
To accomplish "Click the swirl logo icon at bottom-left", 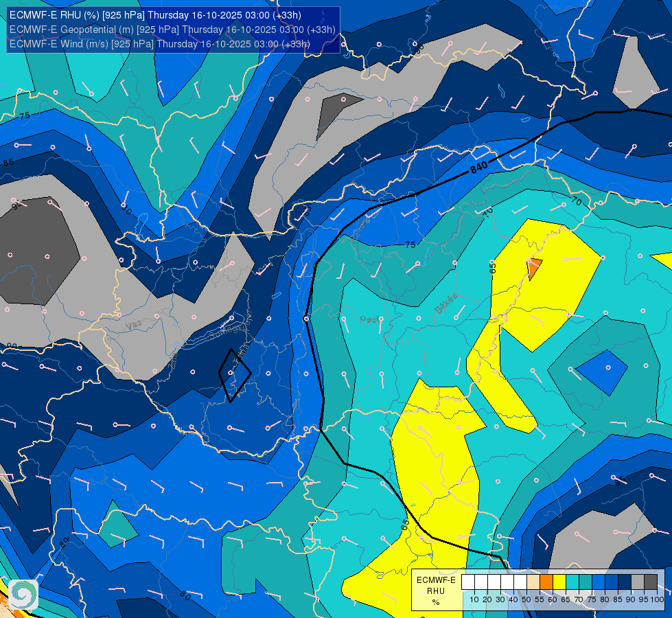I will click(23, 595).
